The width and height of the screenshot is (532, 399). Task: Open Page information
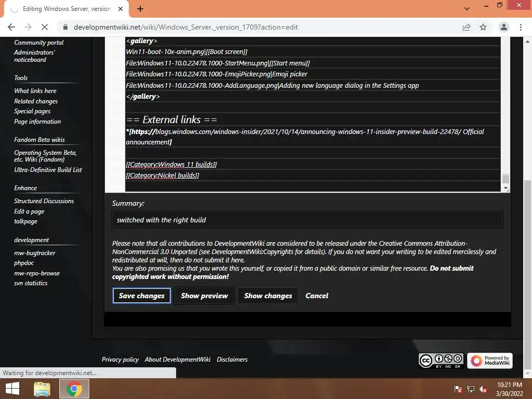[x=37, y=122]
